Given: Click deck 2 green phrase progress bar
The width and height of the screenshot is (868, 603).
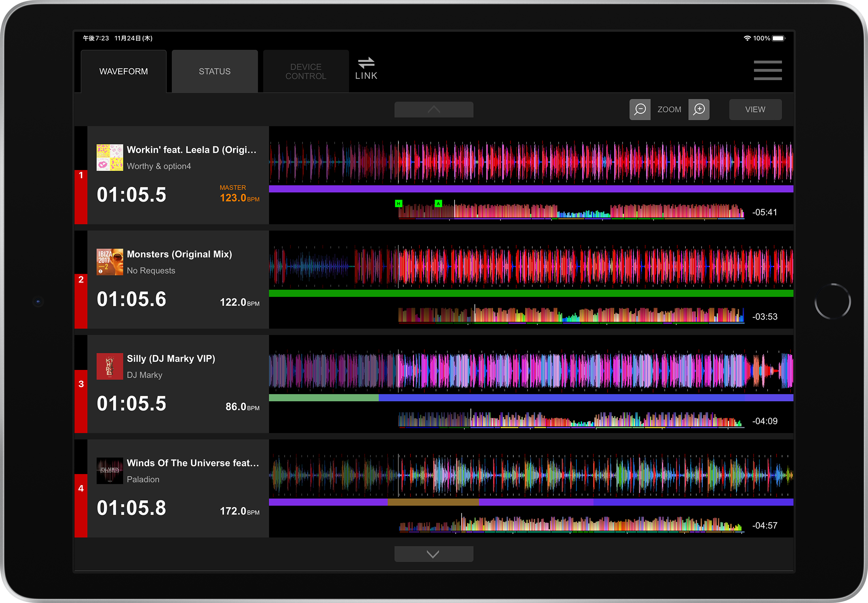Looking at the screenshot, I should 530,293.
